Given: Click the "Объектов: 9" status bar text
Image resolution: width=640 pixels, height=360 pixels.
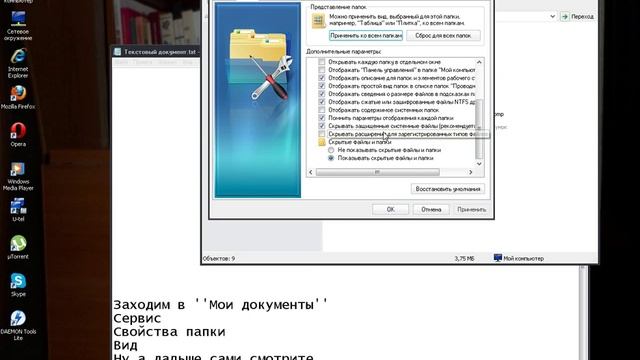Looking at the screenshot, I should click(x=219, y=258).
